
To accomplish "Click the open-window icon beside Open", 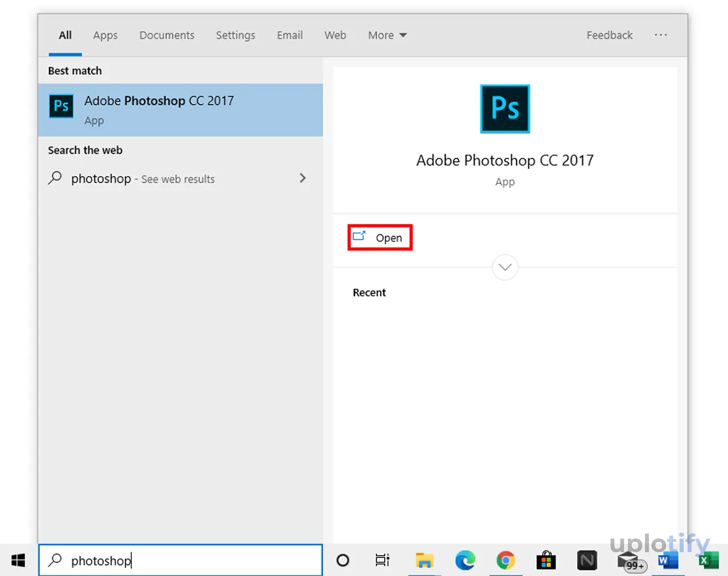I will point(359,236).
